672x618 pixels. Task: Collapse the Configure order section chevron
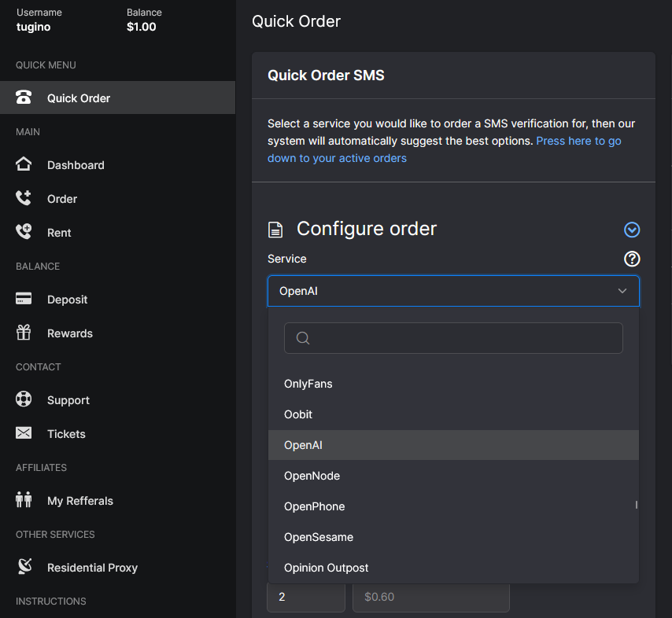pos(632,230)
